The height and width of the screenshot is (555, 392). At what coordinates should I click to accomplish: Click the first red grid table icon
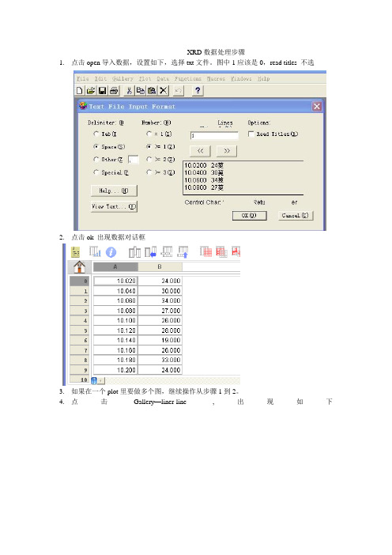[x=205, y=251]
